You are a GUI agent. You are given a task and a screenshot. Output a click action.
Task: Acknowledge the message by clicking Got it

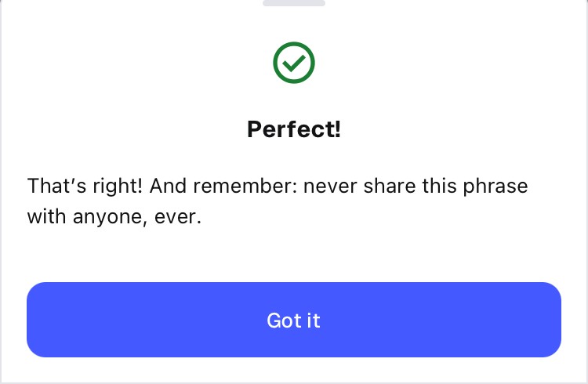[x=294, y=320]
